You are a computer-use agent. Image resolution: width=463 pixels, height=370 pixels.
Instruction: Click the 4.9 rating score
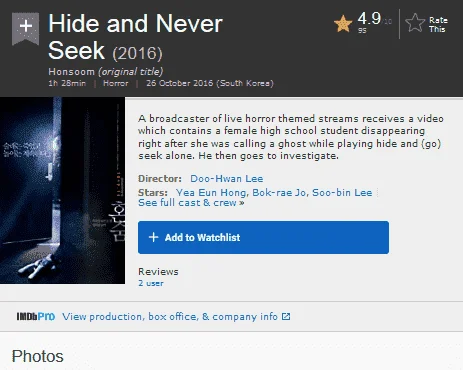tap(369, 18)
